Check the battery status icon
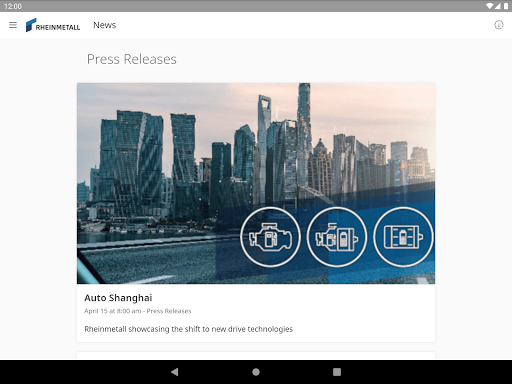The image size is (512, 384). [506, 6]
